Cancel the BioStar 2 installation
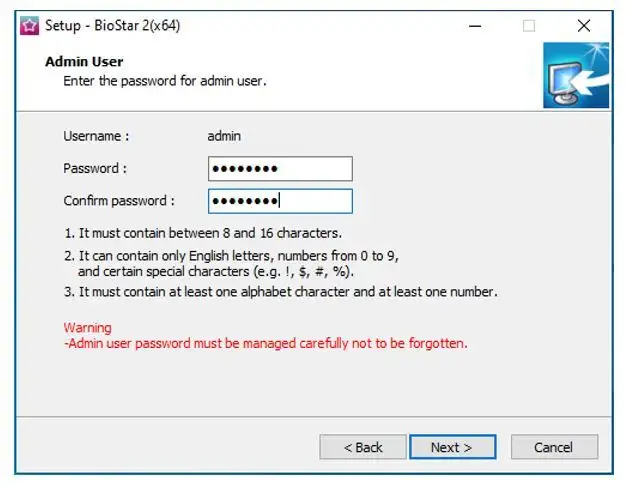Viewport: 629px width, 491px height. click(x=554, y=447)
